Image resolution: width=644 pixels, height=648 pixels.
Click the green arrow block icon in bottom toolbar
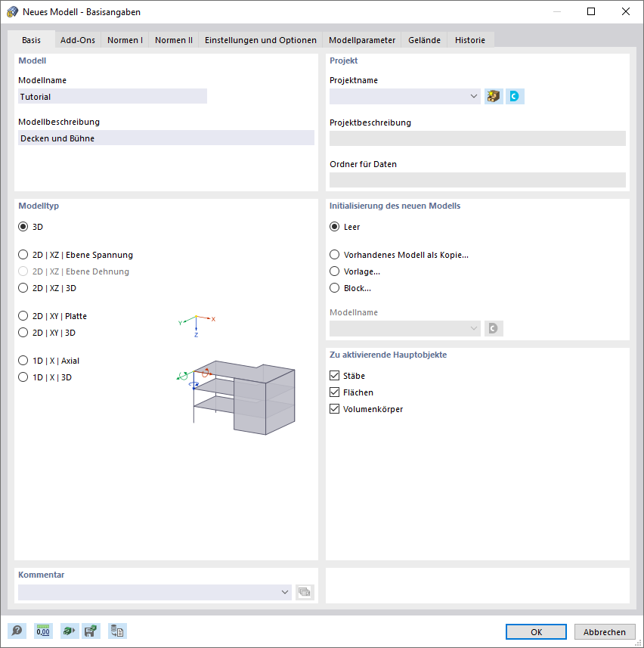[x=69, y=631]
